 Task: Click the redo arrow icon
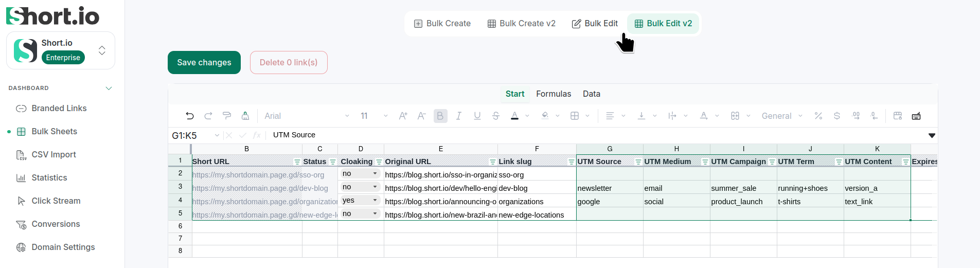208,116
